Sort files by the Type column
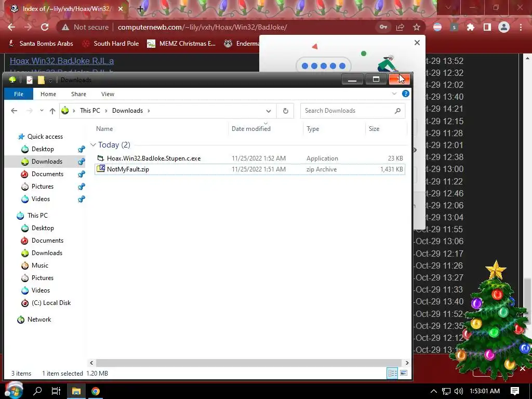Screen dimensions: 532x399 [312, 129]
